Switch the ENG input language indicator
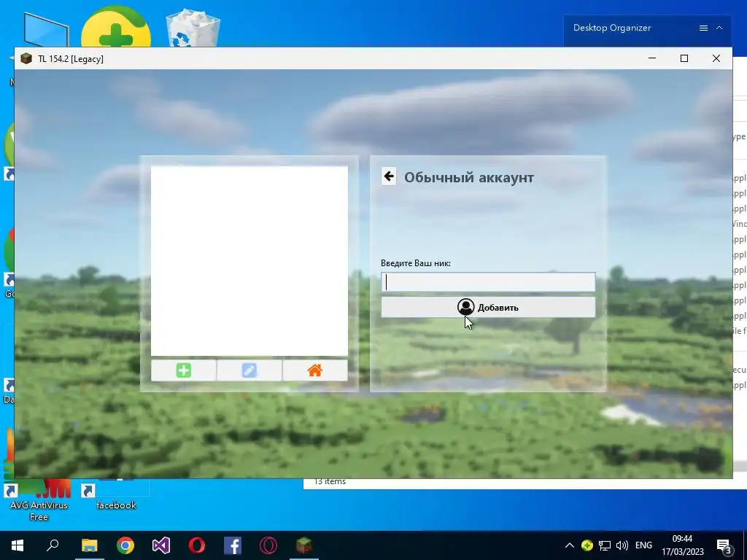Viewport: 747px width, 560px height. coord(643,545)
